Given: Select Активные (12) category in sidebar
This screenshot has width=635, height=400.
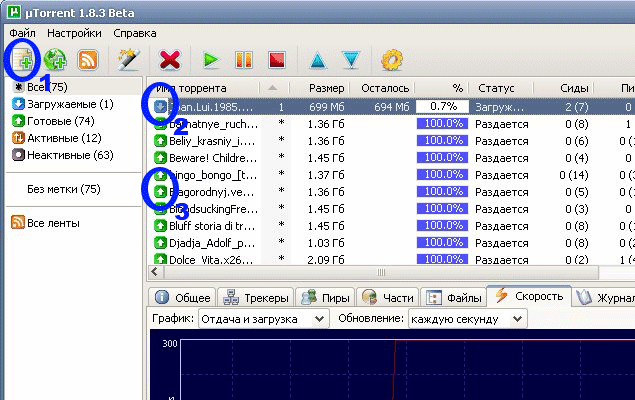Looking at the screenshot, I should coord(57,138).
